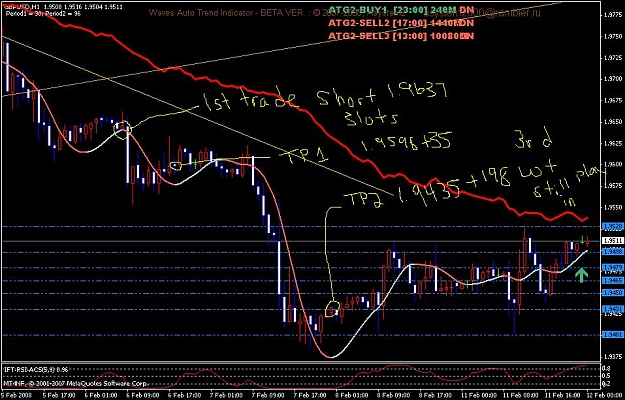
Task: Click the 1.9600 price scale value
Action: (613, 164)
